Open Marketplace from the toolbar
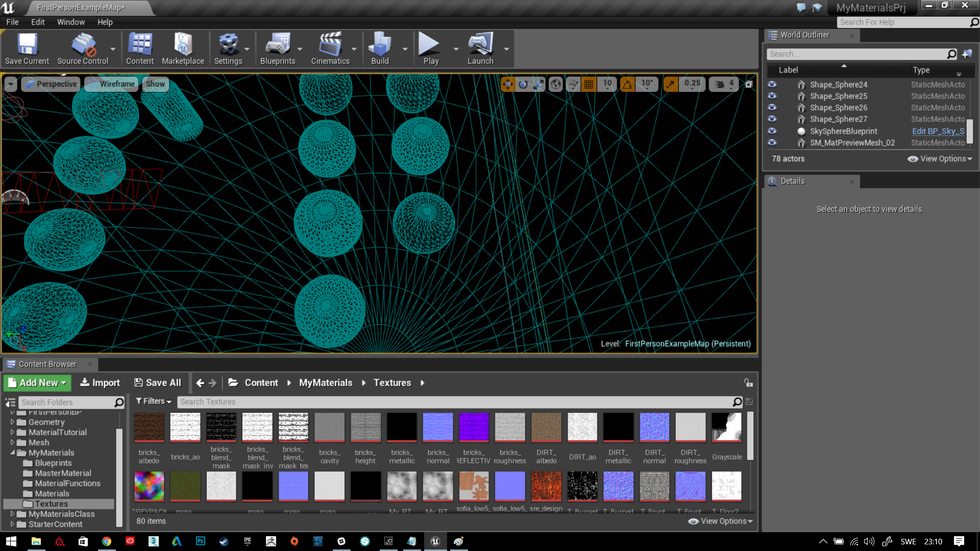The height and width of the screenshot is (551, 980). [x=183, y=49]
